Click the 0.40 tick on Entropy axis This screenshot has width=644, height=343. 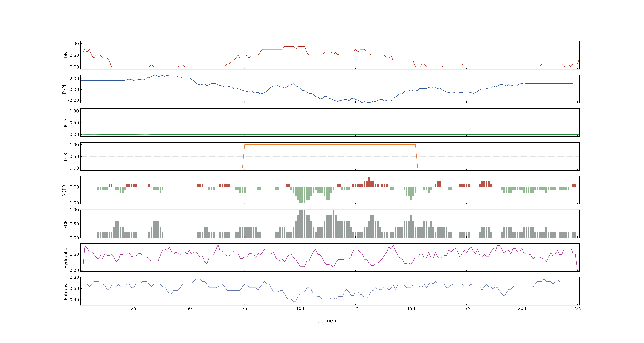point(74,300)
